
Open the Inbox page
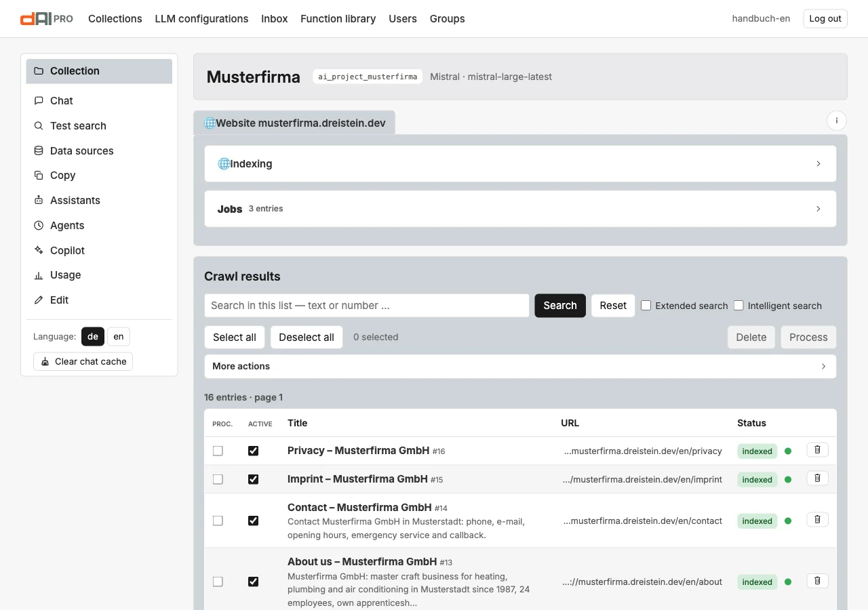tap(275, 19)
